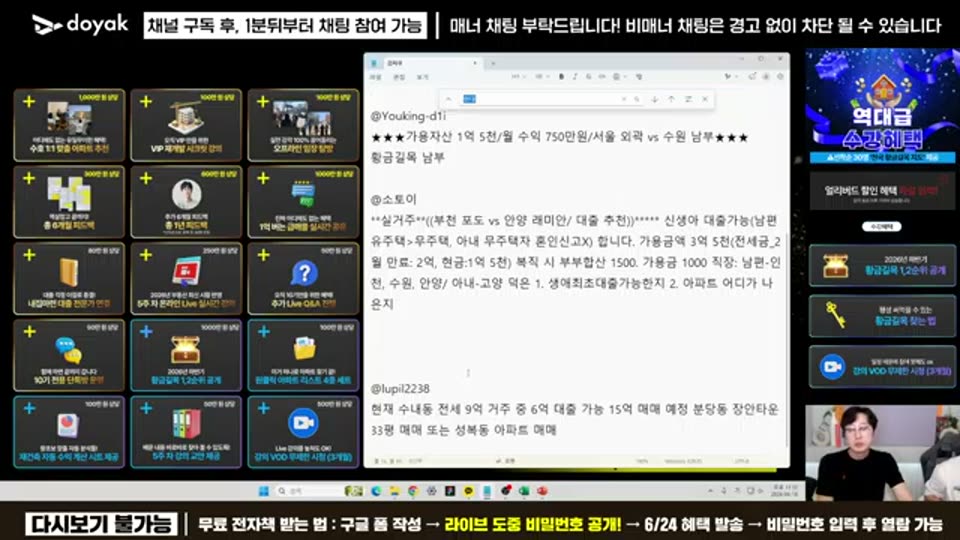This screenshot has height=540, width=960.
Task: Click the 총 6개월 피드백 card
Action: pyautogui.click(x=69, y=201)
